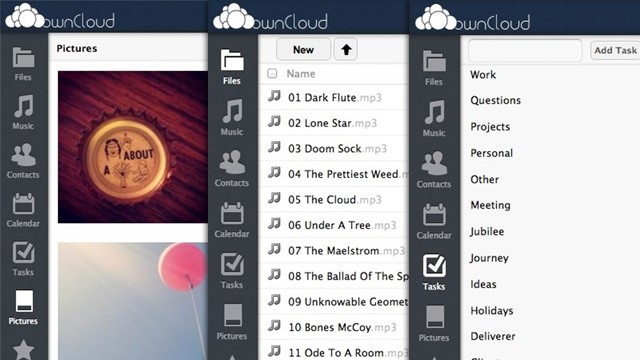
Task: Select the Ideas task category
Action: (x=483, y=284)
